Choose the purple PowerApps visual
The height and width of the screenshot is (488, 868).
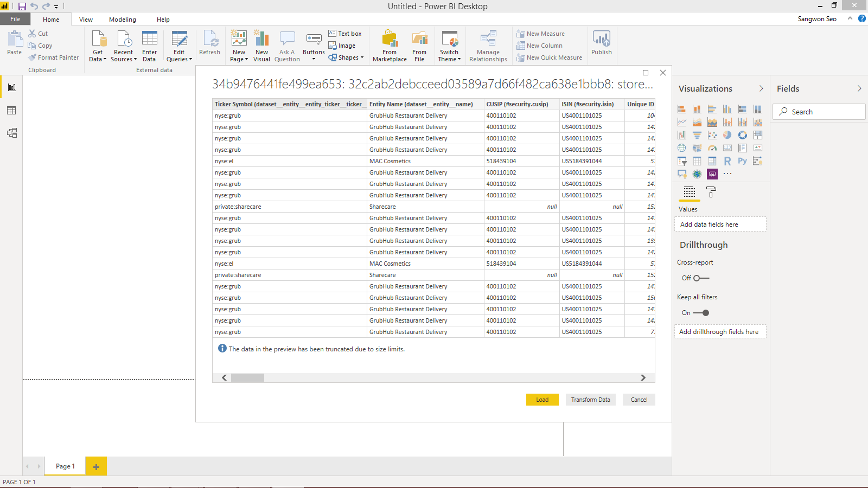tap(712, 174)
